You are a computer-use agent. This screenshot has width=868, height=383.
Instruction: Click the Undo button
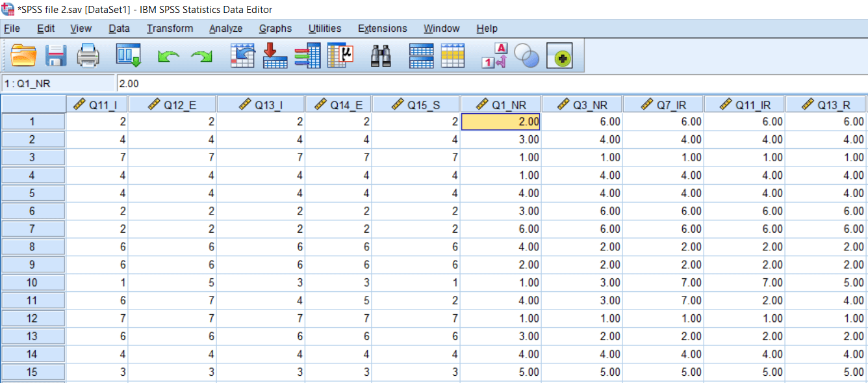(168, 56)
